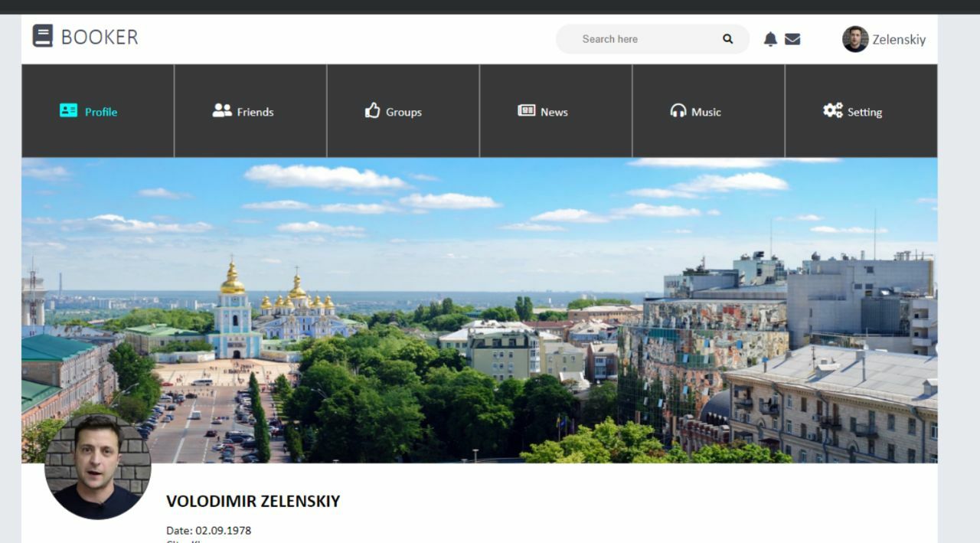The width and height of the screenshot is (980, 543).
Task: Open the Setting tab
Action: pyautogui.click(x=861, y=111)
